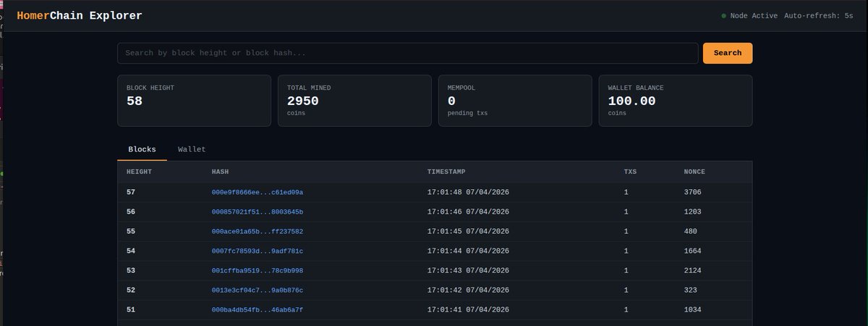Viewport: 868px width, 326px height.
Task: Select the Block Height stat card
Action: click(194, 101)
